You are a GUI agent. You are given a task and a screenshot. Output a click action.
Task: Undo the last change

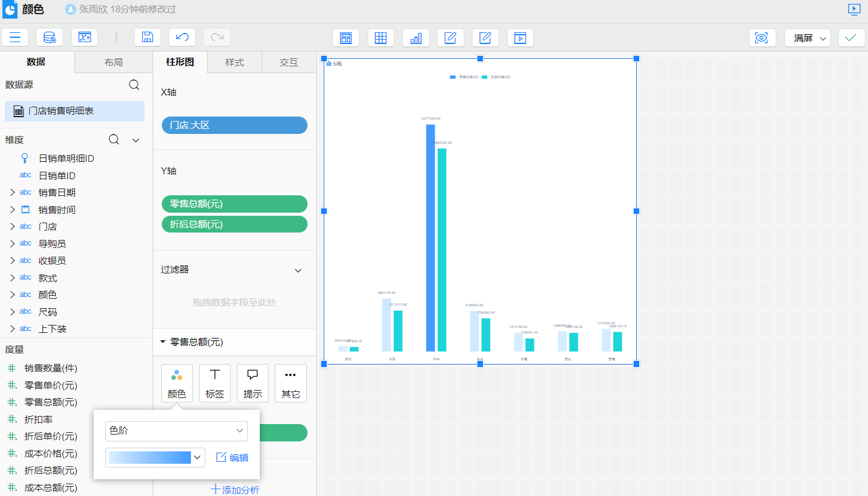tap(182, 37)
